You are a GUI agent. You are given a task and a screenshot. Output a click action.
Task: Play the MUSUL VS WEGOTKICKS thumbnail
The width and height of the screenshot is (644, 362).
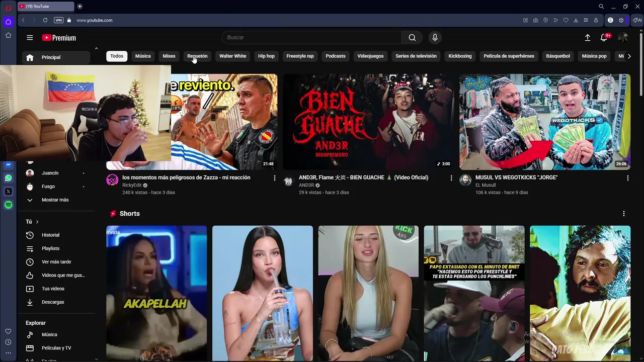pyautogui.click(x=545, y=122)
